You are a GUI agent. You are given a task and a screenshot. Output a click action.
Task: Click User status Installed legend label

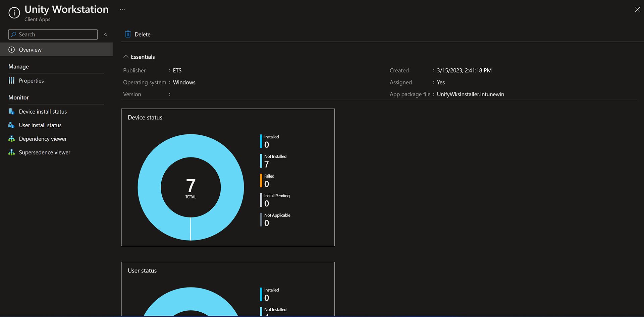(271, 290)
